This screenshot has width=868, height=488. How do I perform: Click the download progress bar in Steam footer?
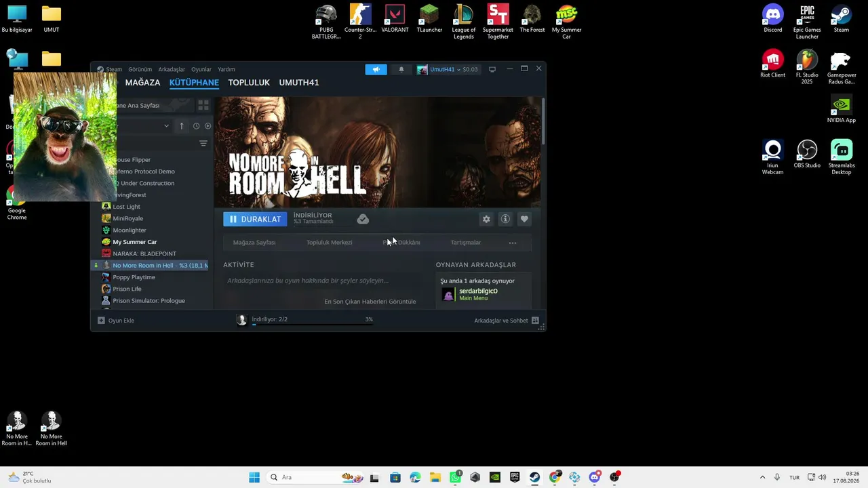(x=313, y=325)
